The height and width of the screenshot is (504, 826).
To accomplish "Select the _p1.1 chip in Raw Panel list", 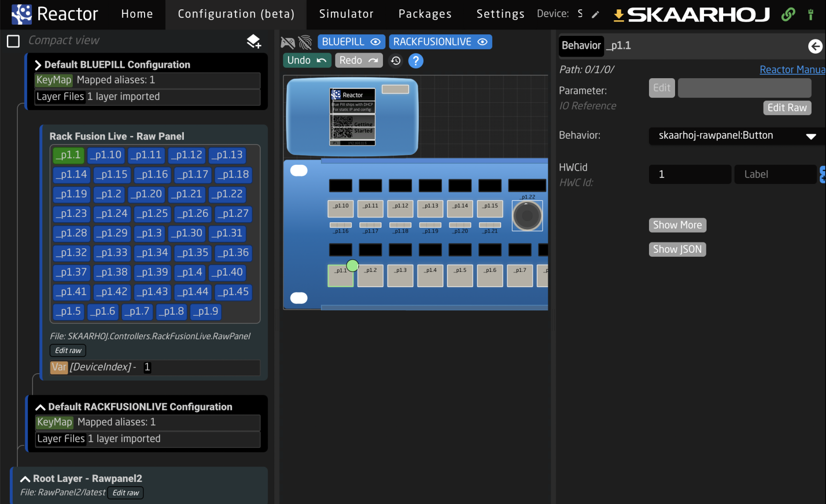I will pyautogui.click(x=69, y=155).
